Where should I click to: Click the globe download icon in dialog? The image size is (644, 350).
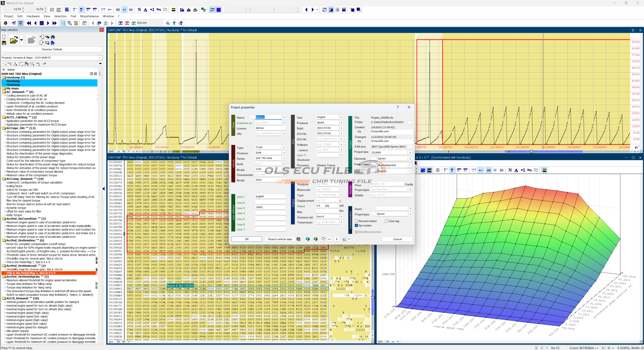point(308,239)
